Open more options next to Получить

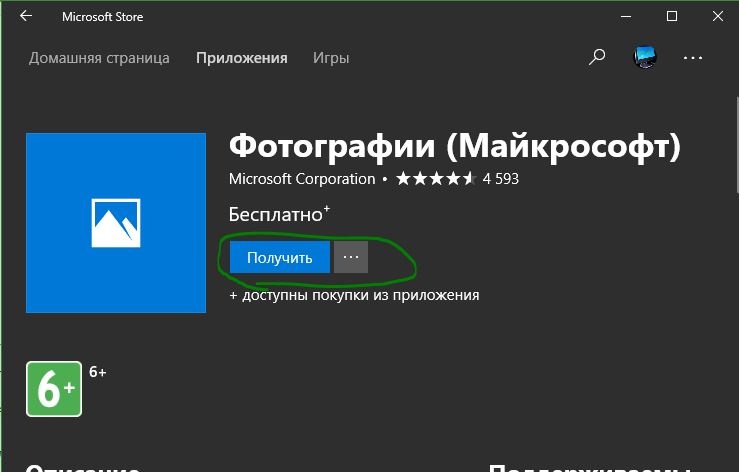tap(351, 257)
